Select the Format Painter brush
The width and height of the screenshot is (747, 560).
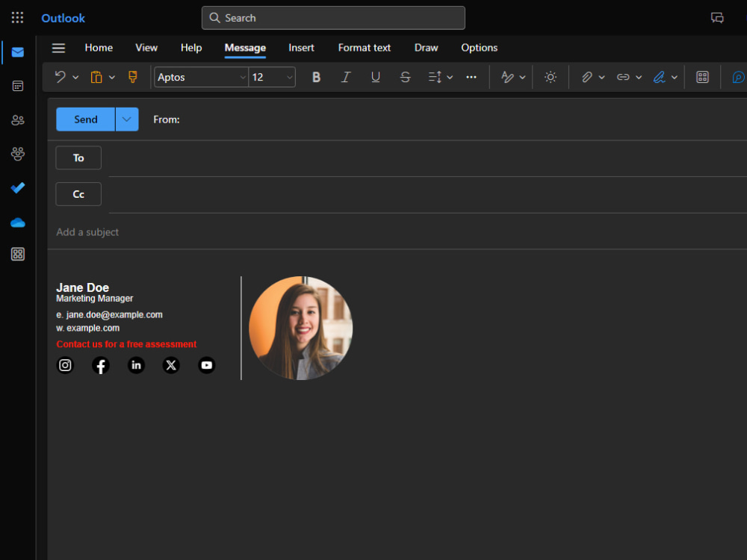pos(132,77)
